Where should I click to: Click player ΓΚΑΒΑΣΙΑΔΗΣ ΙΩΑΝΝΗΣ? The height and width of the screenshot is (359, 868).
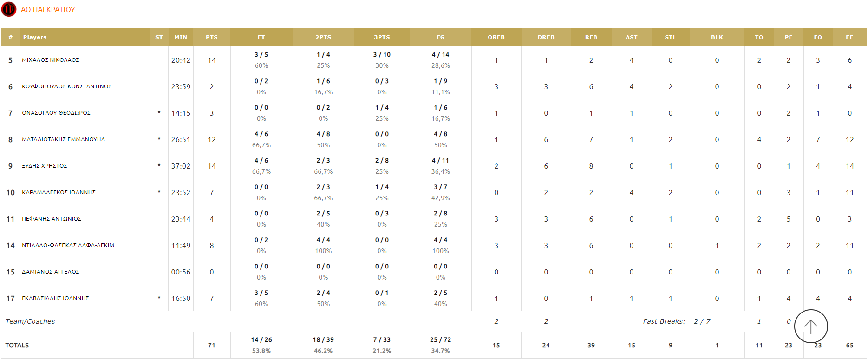pyautogui.click(x=56, y=298)
